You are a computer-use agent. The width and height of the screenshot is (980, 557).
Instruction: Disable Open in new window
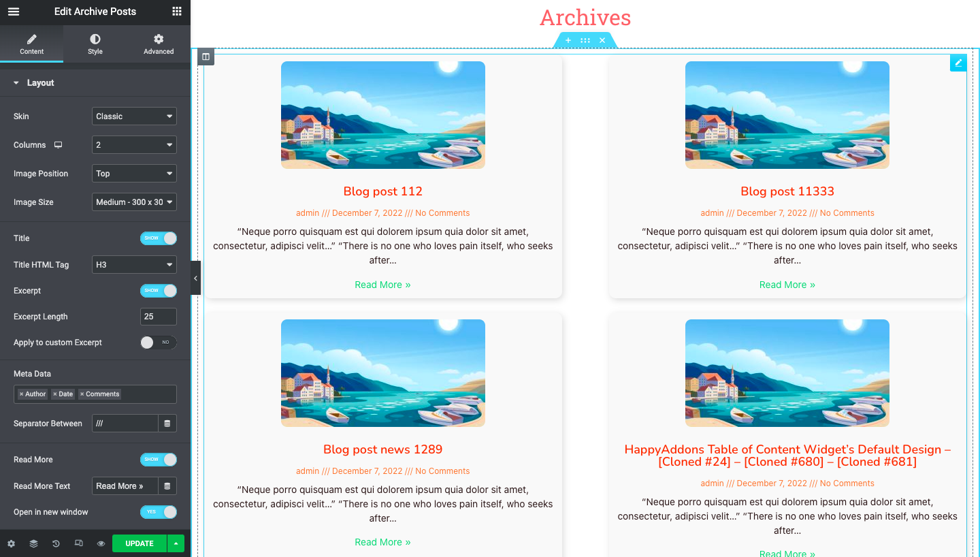click(158, 511)
